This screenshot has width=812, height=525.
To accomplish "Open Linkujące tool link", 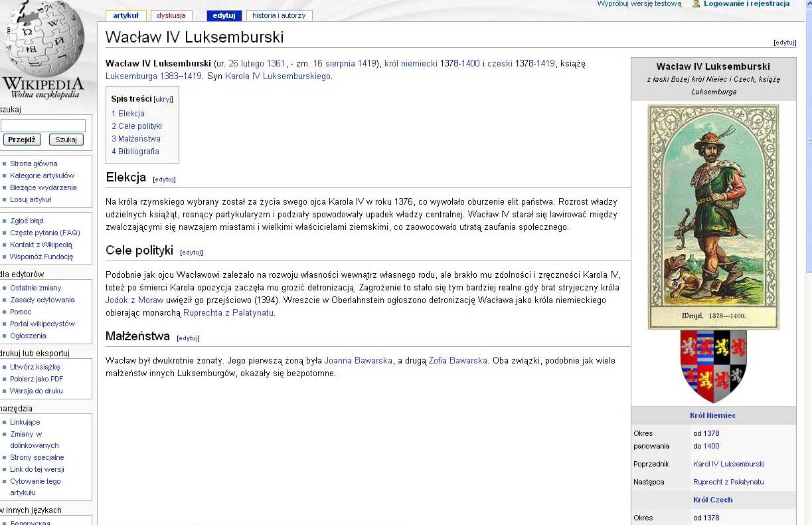I will (x=25, y=422).
